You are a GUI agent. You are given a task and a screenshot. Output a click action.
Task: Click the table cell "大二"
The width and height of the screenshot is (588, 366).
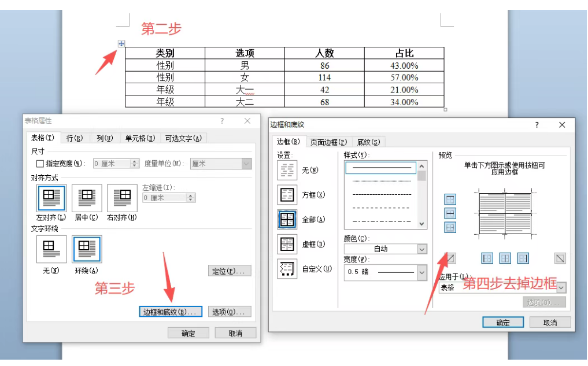point(245,102)
